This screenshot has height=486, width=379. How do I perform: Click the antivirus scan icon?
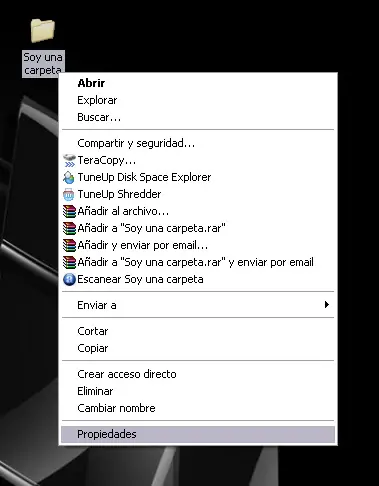69,280
